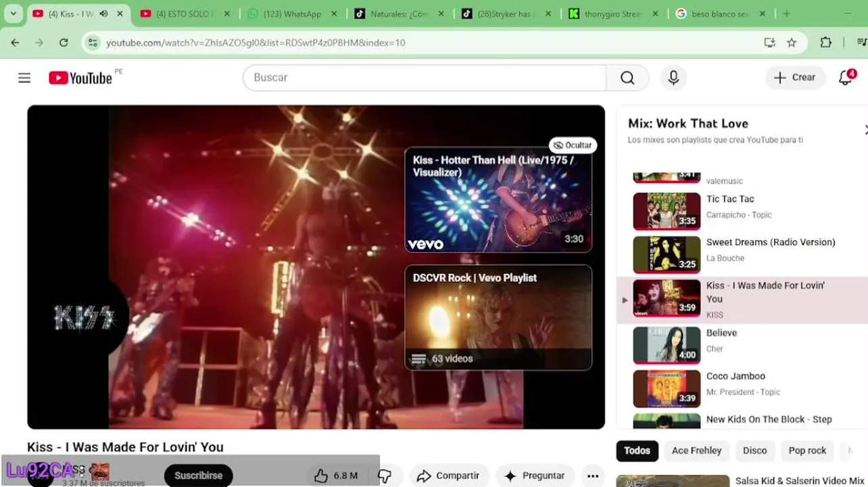This screenshot has height=487, width=868.
Task: Click the video title below the player
Action: pos(125,447)
